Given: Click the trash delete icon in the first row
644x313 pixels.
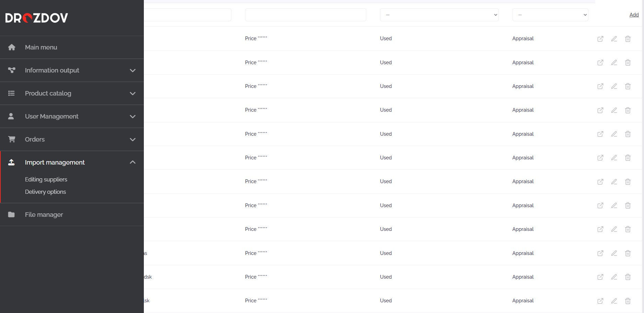Looking at the screenshot, I should (x=628, y=39).
